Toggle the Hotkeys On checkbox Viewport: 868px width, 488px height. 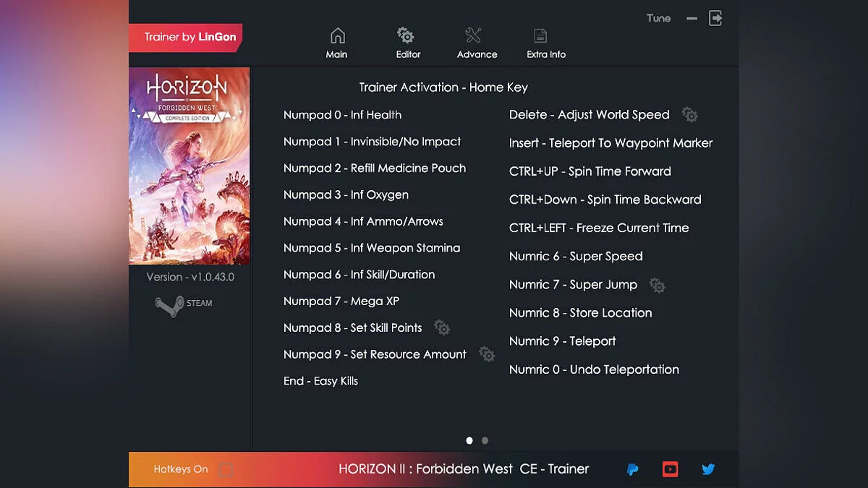(x=225, y=469)
